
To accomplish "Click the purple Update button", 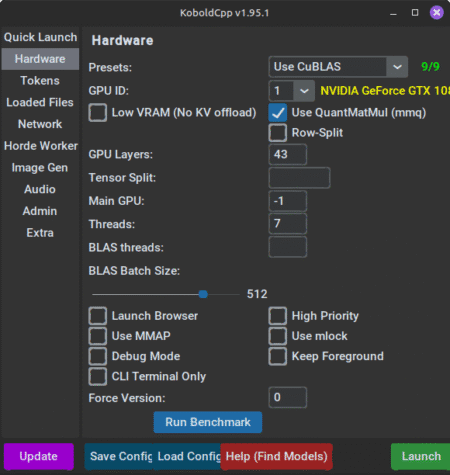I will (39, 456).
